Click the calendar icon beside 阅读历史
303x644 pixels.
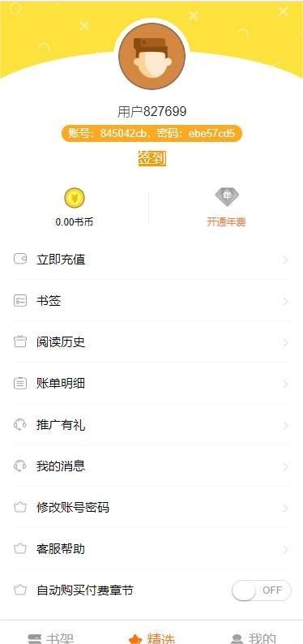point(20,342)
